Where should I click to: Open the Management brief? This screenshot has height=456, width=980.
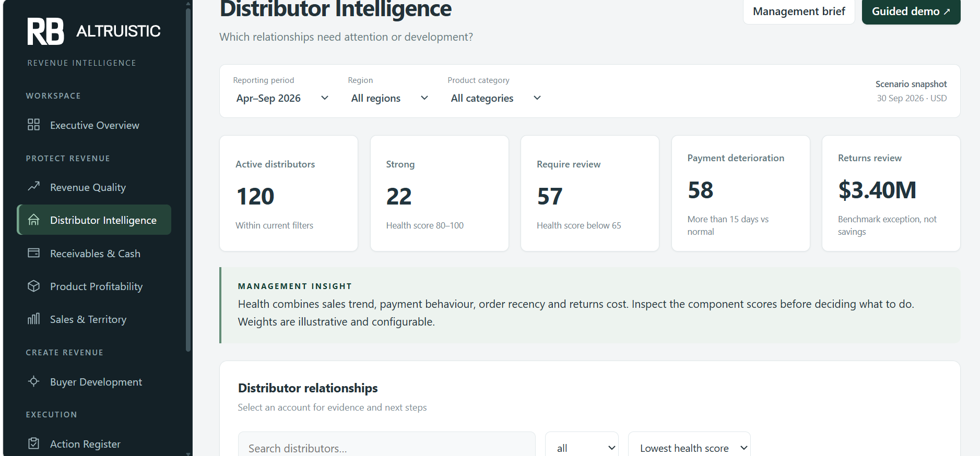(799, 11)
